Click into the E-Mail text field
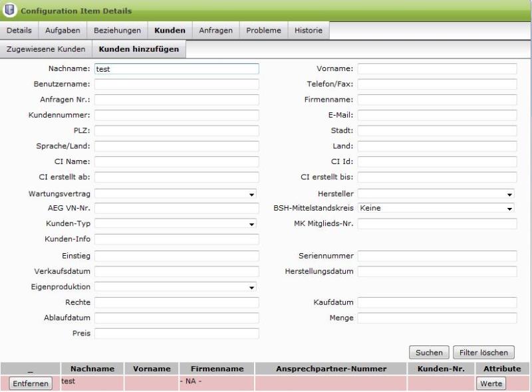 point(436,115)
